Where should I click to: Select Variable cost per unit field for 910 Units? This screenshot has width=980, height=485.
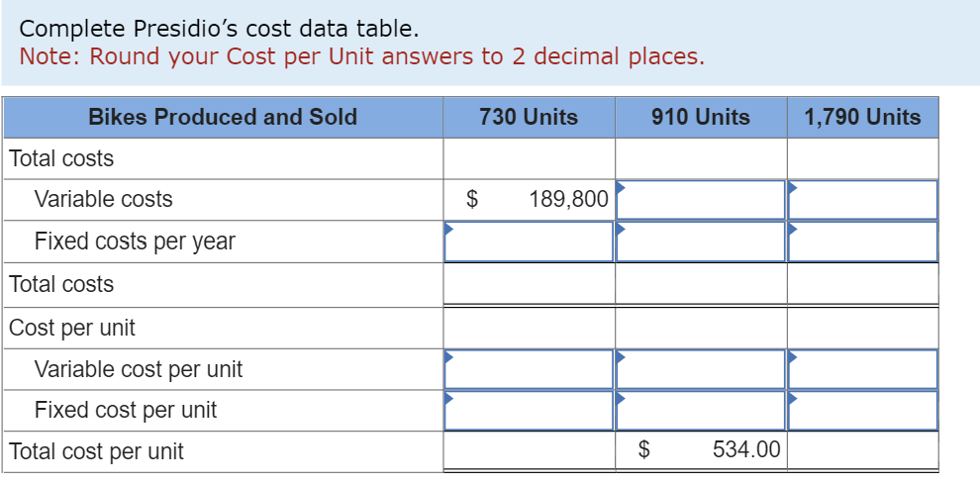[701, 369]
